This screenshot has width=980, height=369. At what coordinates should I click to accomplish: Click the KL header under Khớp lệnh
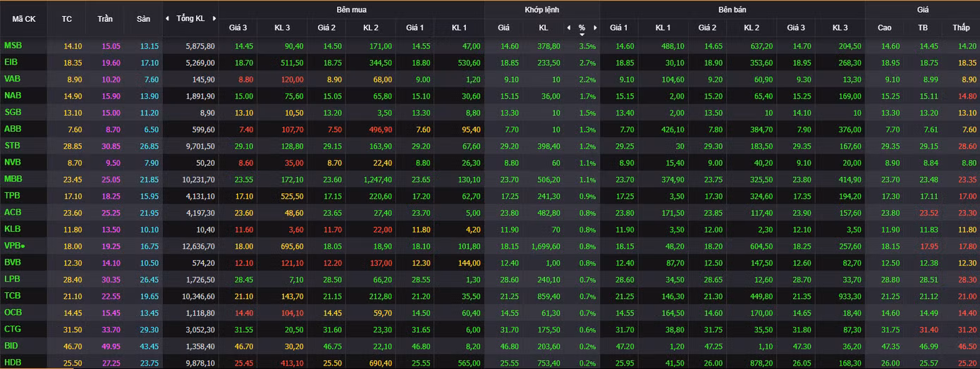click(544, 27)
